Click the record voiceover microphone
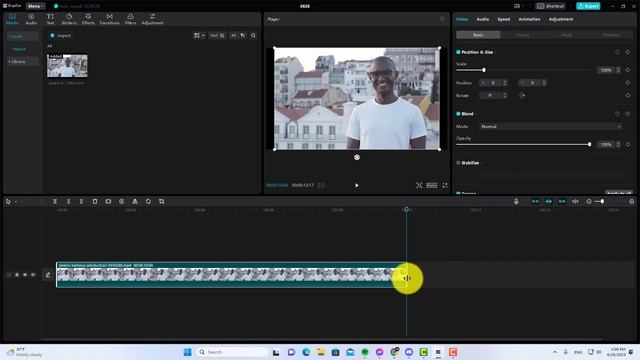Image resolution: width=640 pixels, height=360 pixels. coord(516,202)
